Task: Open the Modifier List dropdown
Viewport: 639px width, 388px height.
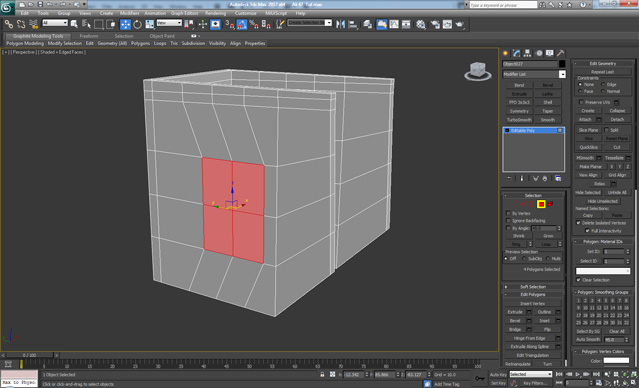Action: (x=534, y=74)
